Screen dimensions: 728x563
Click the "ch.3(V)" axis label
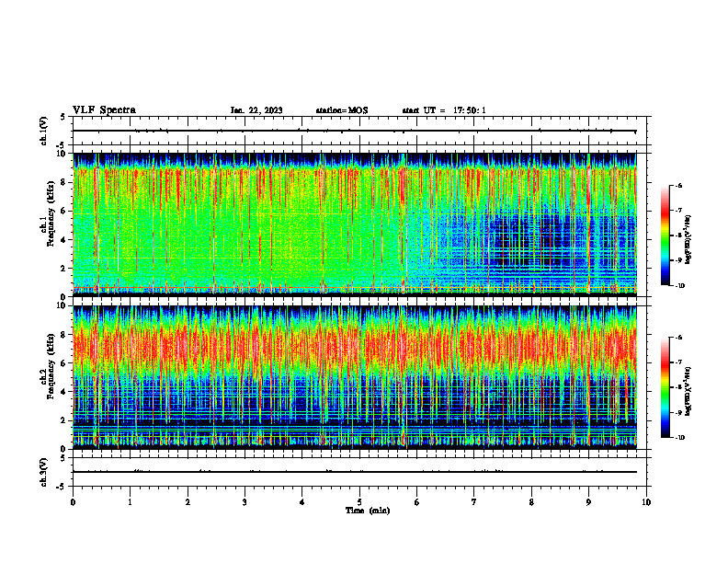click(43, 472)
